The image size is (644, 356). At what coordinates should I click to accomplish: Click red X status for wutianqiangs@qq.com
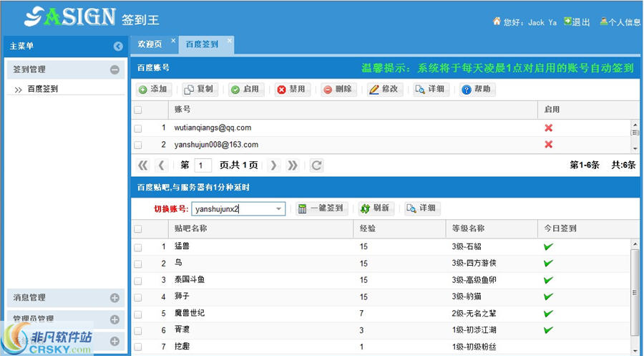tap(548, 128)
